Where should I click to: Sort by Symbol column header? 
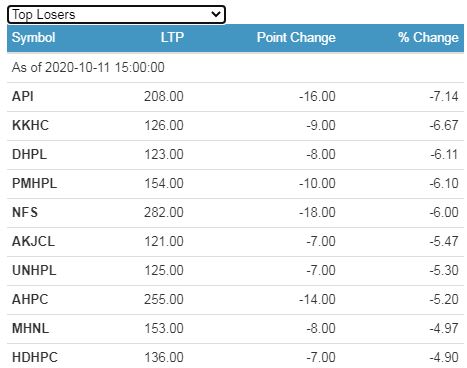click(x=33, y=38)
